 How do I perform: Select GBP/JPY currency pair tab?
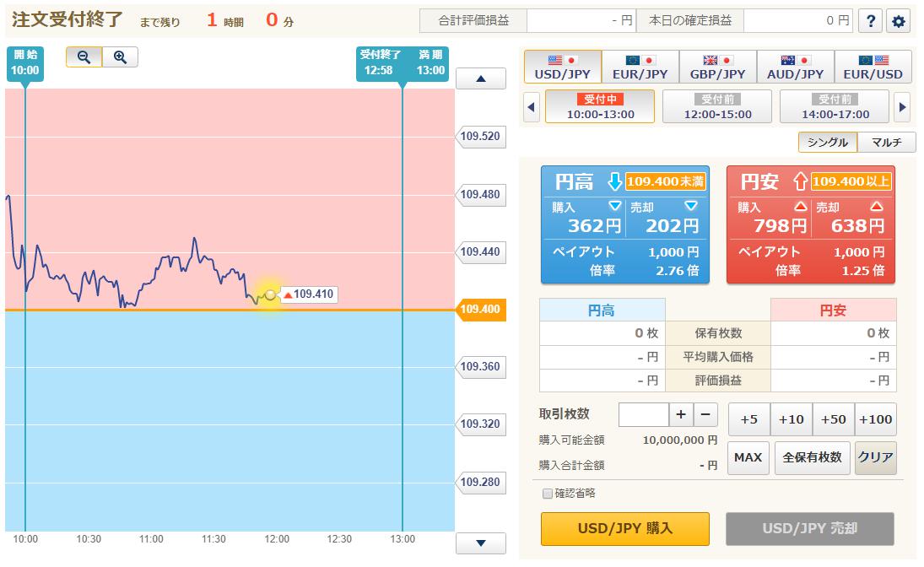tap(718, 67)
